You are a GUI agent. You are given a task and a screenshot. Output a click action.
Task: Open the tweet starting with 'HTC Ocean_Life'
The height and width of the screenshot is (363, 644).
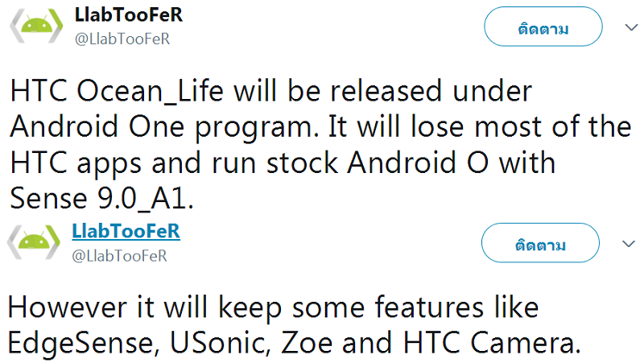point(320,145)
